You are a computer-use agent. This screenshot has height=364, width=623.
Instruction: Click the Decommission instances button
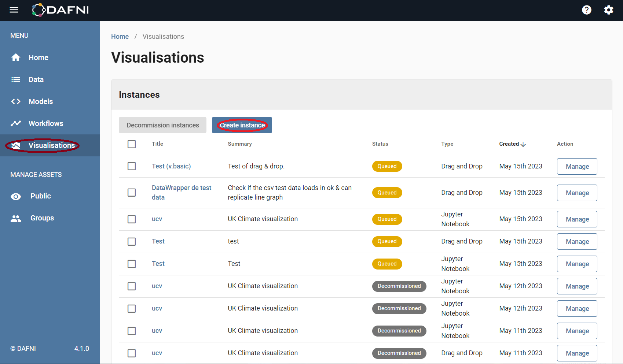click(x=162, y=125)
